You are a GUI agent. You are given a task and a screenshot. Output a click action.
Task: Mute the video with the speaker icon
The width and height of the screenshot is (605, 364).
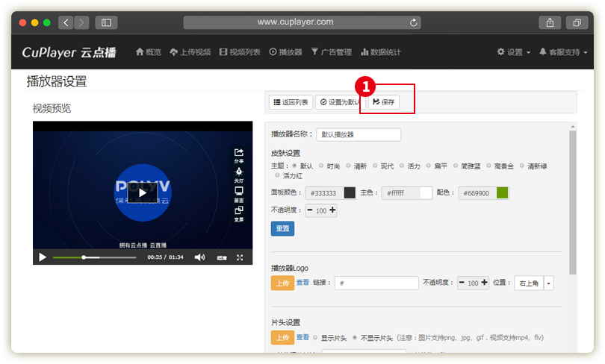coord(199,257)
